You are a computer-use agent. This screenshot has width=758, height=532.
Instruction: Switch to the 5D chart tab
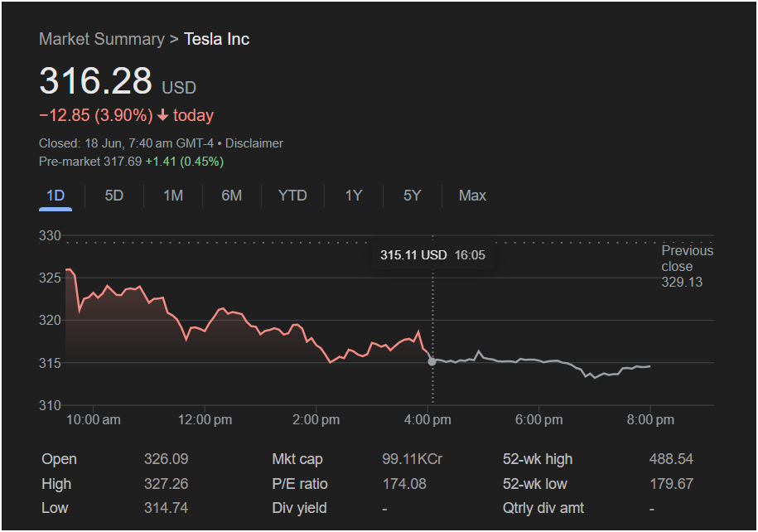click(x=114, y=196)
